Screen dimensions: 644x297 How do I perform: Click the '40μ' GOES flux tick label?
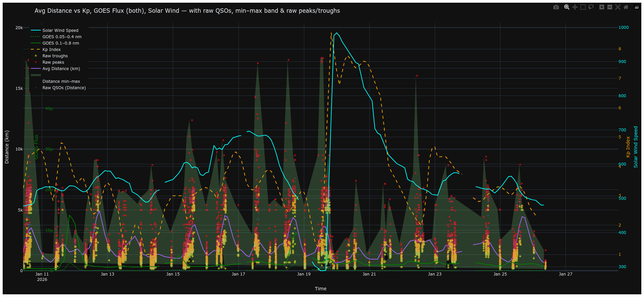coord(49,109)
